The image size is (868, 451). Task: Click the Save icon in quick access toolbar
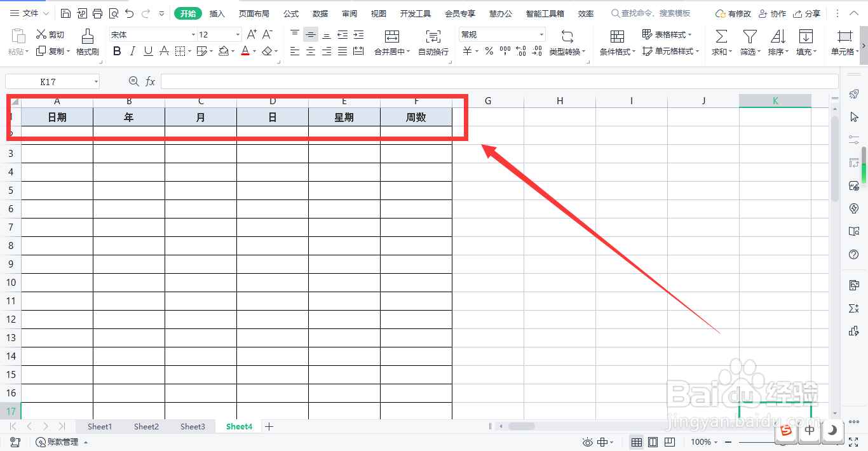66,13
